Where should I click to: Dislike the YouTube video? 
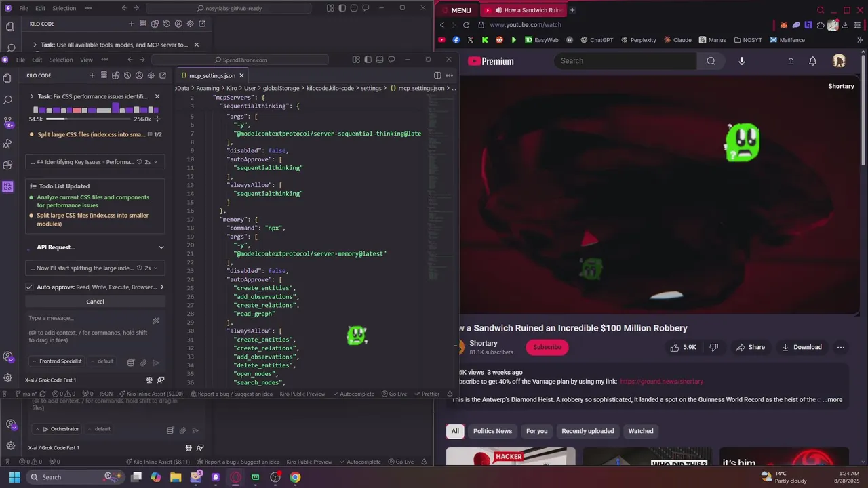[x=713, y=347]
